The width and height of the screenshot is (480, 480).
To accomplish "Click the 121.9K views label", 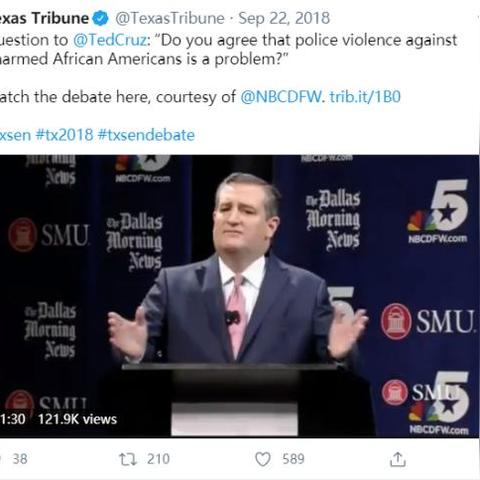I will [77, 419].
